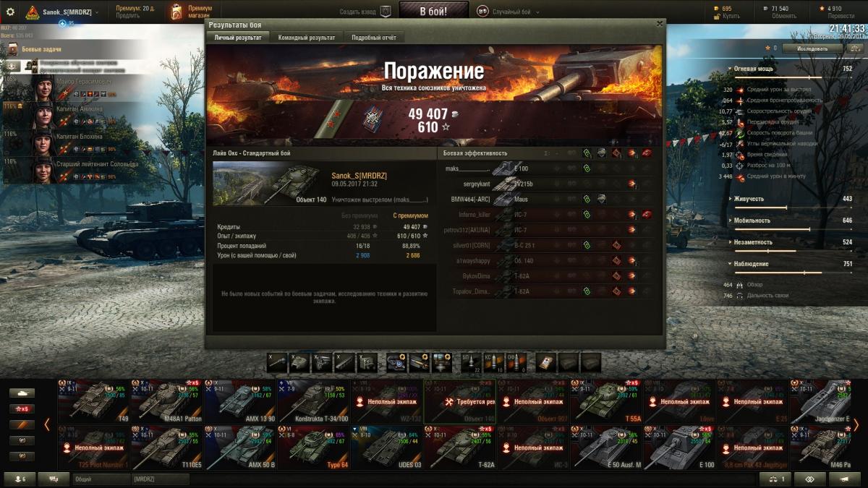Select the M48A1 Patton tank

coord(166,401)
